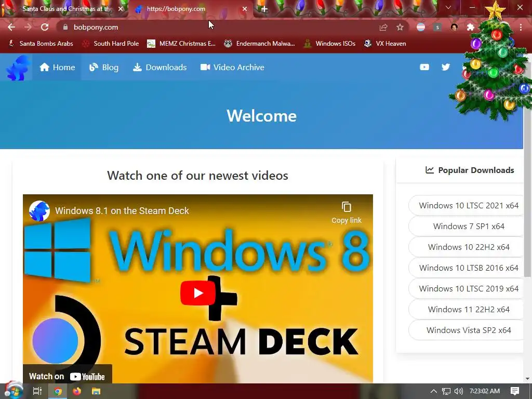The image size is (532, 399).
Task: Show hidden system tray icons chevron
Action: point(433,391)
